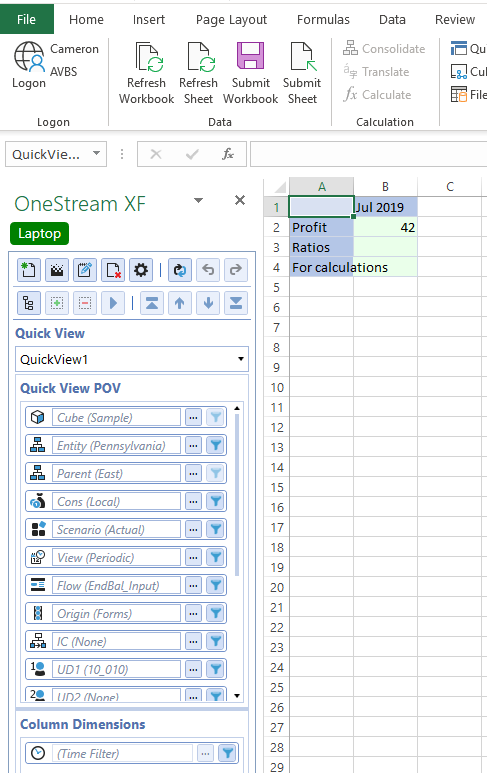Toggle filter for View (Periodic)
This screenshot has width=487, height=773.
[216, 558]
